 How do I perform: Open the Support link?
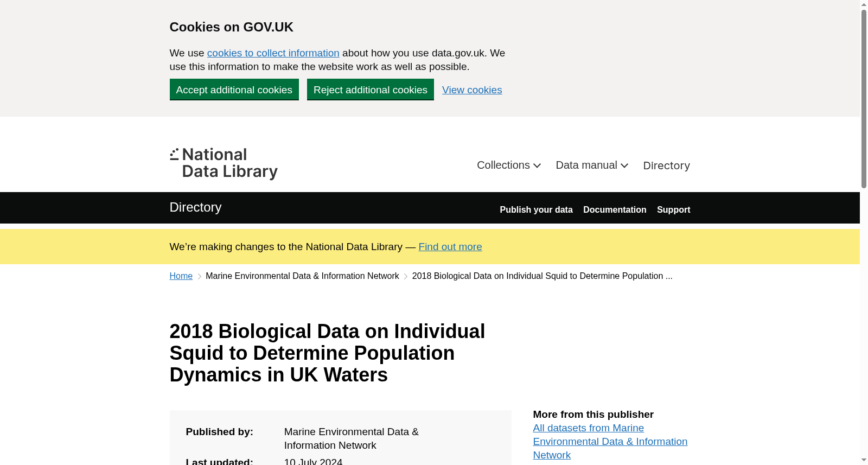coord(673,209)
